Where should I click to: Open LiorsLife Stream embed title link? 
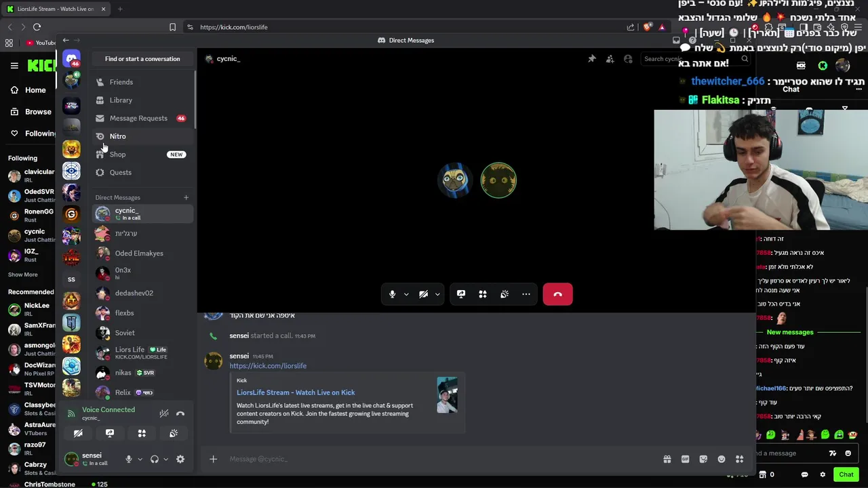(x=296, y=392)
